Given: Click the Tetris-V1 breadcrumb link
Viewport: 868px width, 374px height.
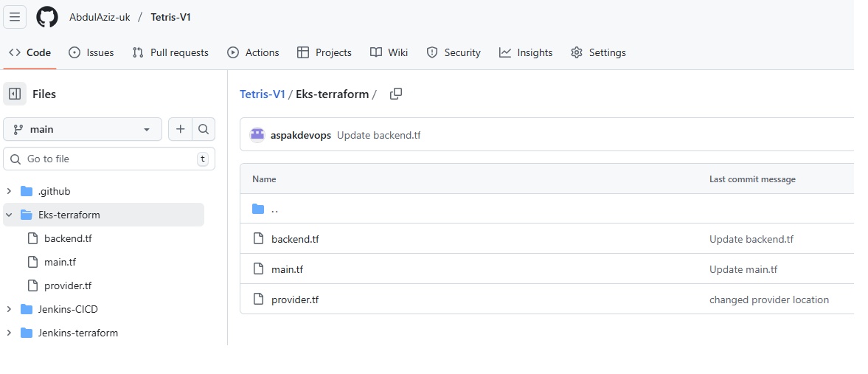Looking at the screenshot, I should click(x=262, y=94).
